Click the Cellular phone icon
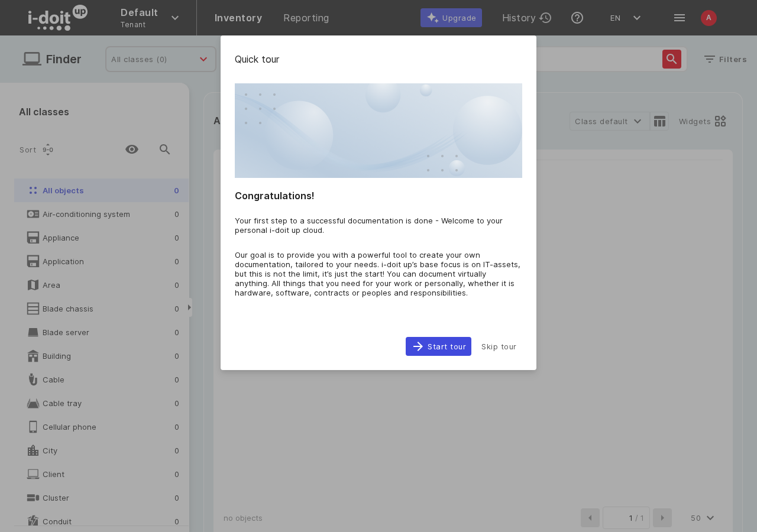This screenshot has height=532, width=757. pyautogui.click(x=33, y=427)
